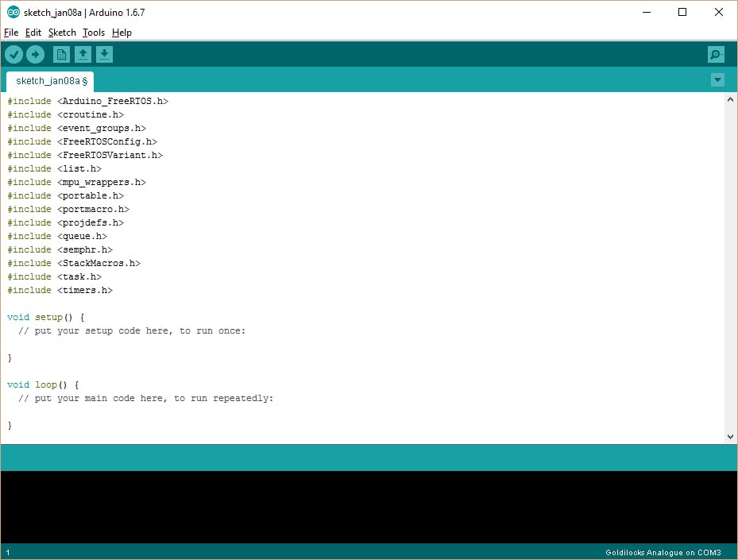Click the Goldilocks Analogue on COM3 status text
The image size is (738, 560).
click(663, 552)
